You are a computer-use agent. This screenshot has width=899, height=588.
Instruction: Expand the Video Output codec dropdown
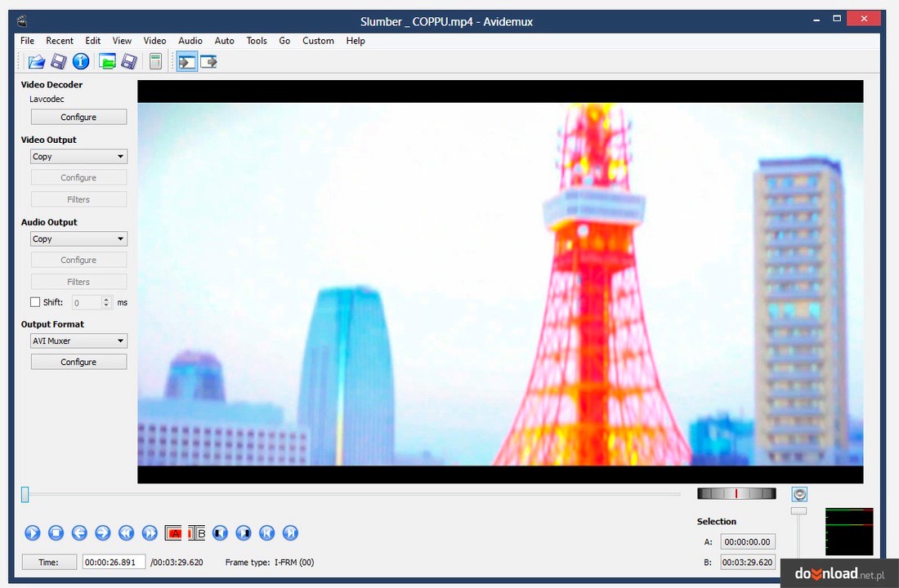[x=78, y=157]
